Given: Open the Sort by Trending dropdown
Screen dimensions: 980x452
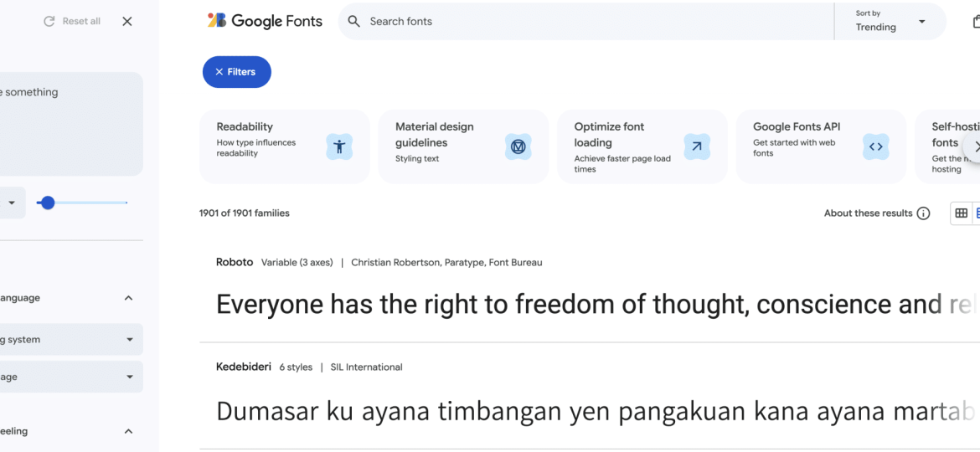Looking at the screenshot, I should pyautogui.click(x=890, y=22).
